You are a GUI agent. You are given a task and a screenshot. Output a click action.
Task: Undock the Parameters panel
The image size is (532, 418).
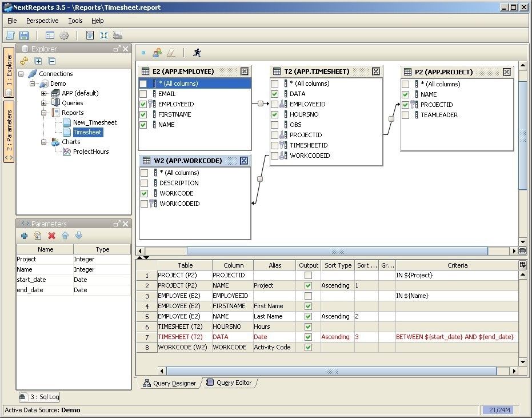(117, 224)
